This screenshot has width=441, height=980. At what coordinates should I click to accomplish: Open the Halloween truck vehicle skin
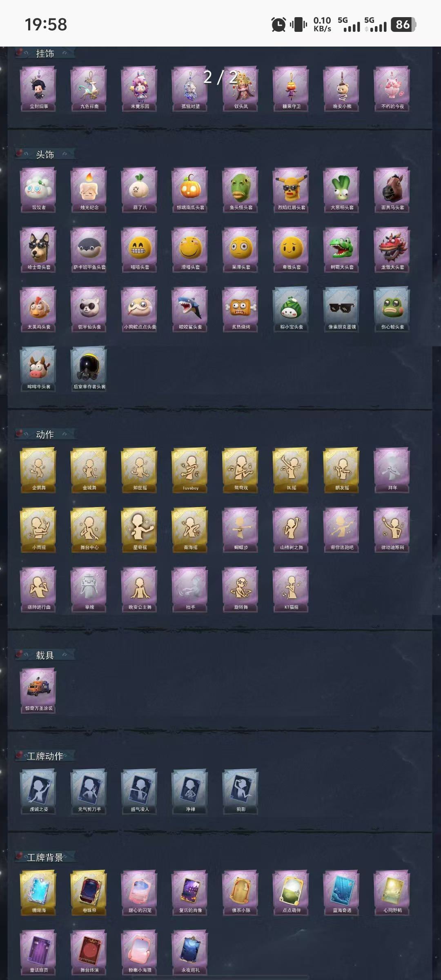point(39,690)
